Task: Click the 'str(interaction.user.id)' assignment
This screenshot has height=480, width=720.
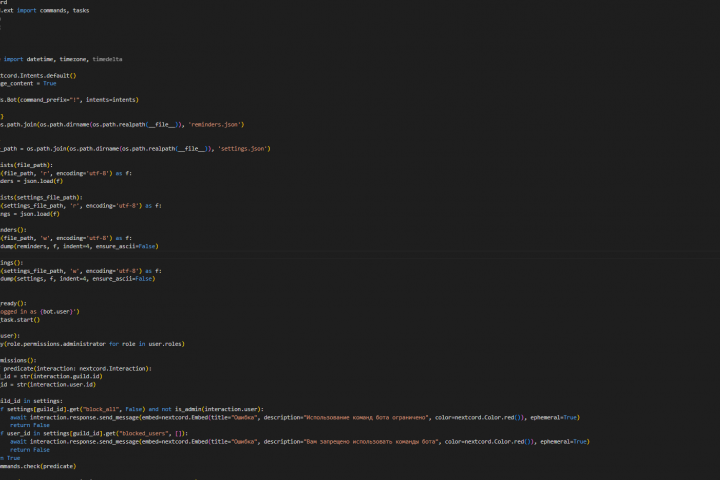Action: pyautogui.click(x=56, y=384)
